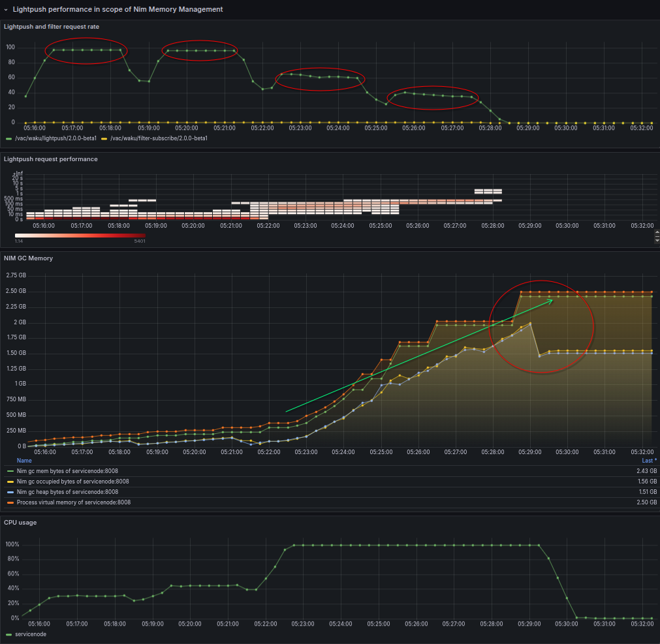Click the scroll up arrow in heatmap panel
The height and width of the screenshot is (644, 660).
click(x=656, y=233)
